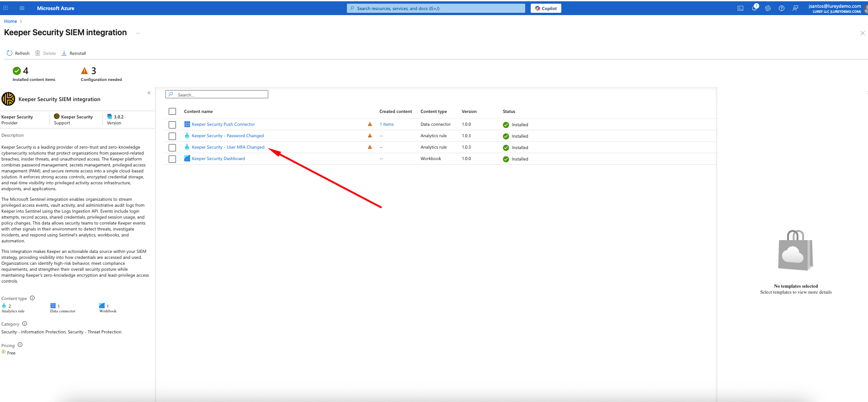
Task: Open Azure Cloud Shell icon
Action: coord(740,8)
